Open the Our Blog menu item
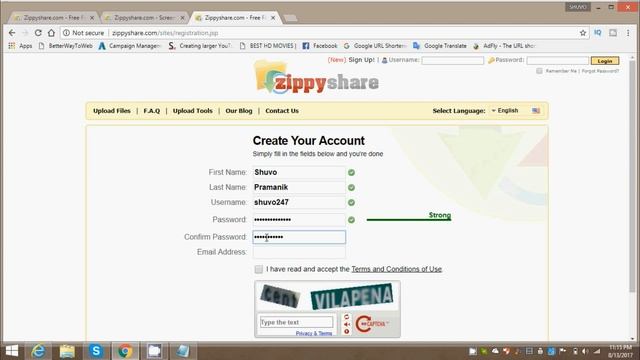Image resolution: width=640 pixels, height=360 pixels. (239, 111)
